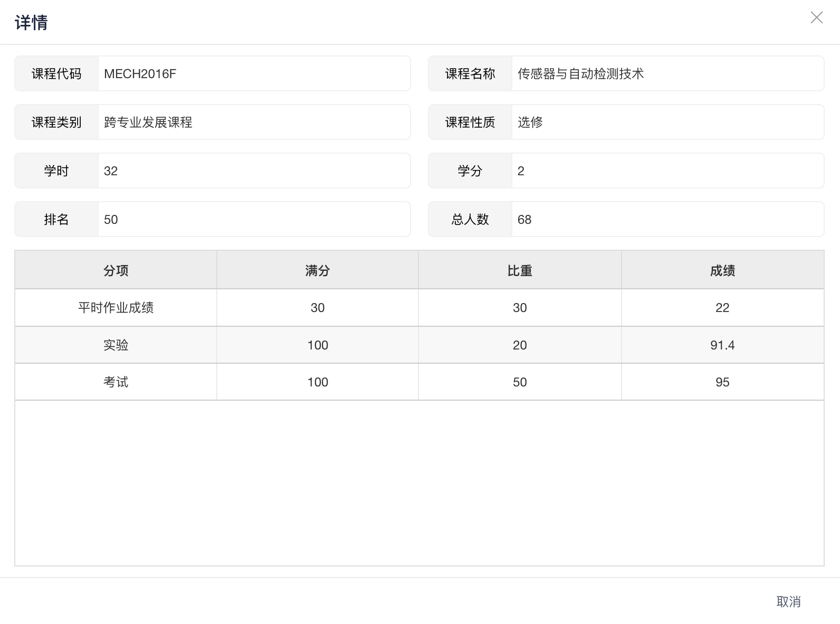Select the 总人数 field showing 68
840x624 pixels.
pos(667,220)
